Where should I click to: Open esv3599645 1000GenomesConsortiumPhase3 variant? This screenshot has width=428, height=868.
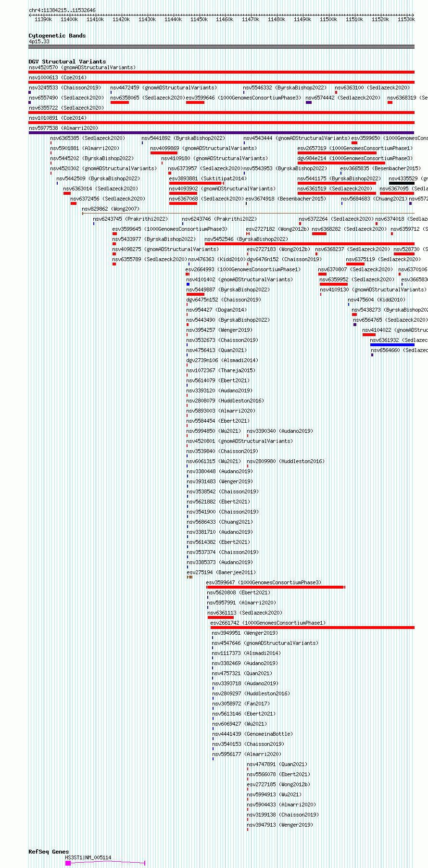170,229
